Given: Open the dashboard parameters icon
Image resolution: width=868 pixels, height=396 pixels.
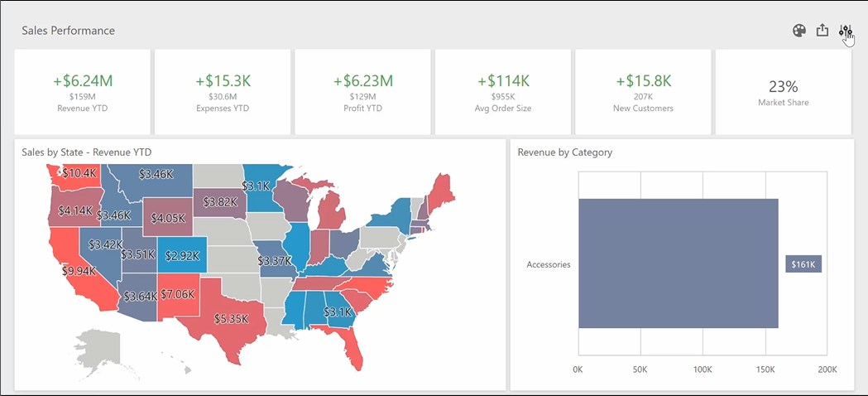Looking at the screenshot, I should point(845,31).
